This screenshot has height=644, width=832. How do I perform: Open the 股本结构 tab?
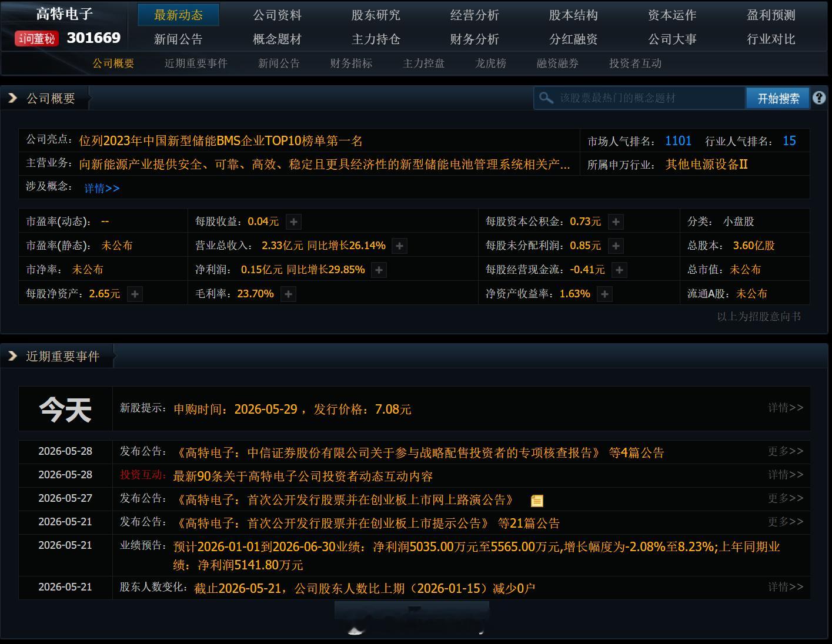point(573,15)
